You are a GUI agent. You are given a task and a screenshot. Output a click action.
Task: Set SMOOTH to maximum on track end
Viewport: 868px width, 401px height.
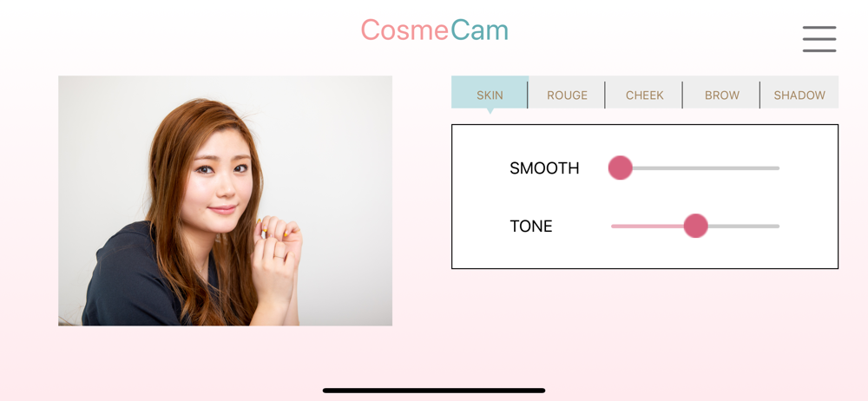point(777,168)
